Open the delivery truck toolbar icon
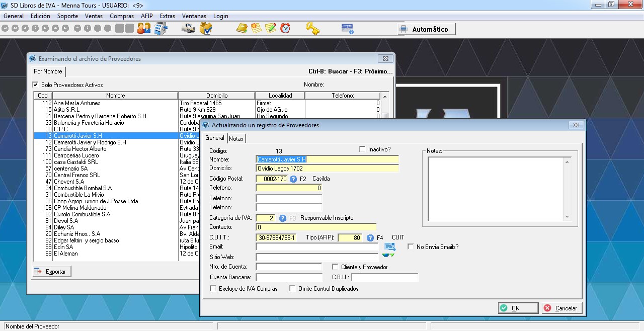Image resolution: width=644 pixels, height=331 pixels. 188,29
